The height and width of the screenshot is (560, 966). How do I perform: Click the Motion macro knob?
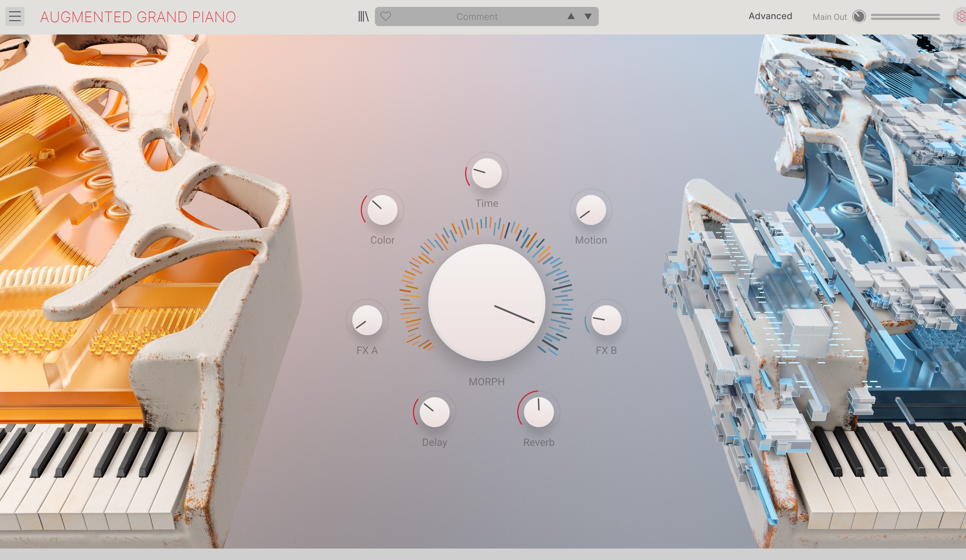point(591,210)
